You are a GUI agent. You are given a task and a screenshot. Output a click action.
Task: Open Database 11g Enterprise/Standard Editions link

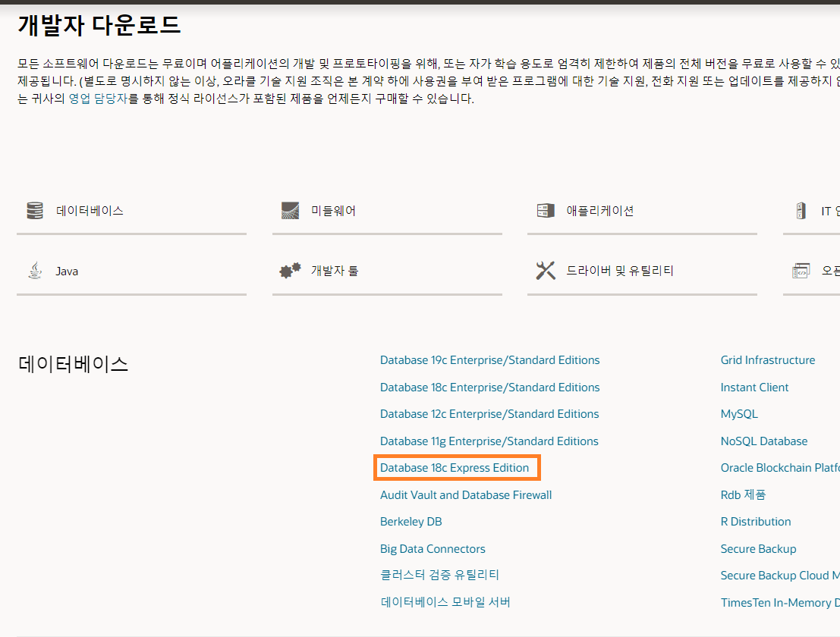point(489,441)
